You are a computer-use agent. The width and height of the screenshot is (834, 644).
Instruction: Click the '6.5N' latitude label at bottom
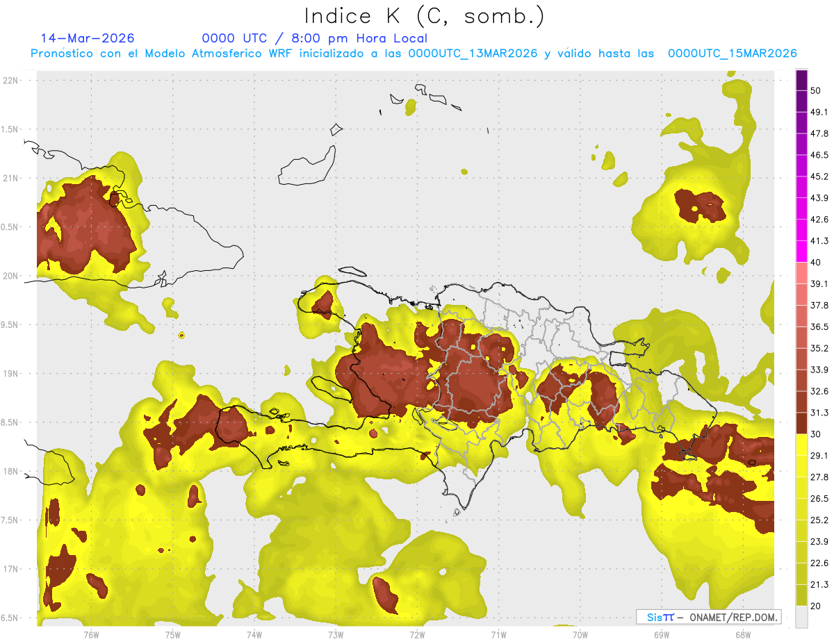(10, 618)
